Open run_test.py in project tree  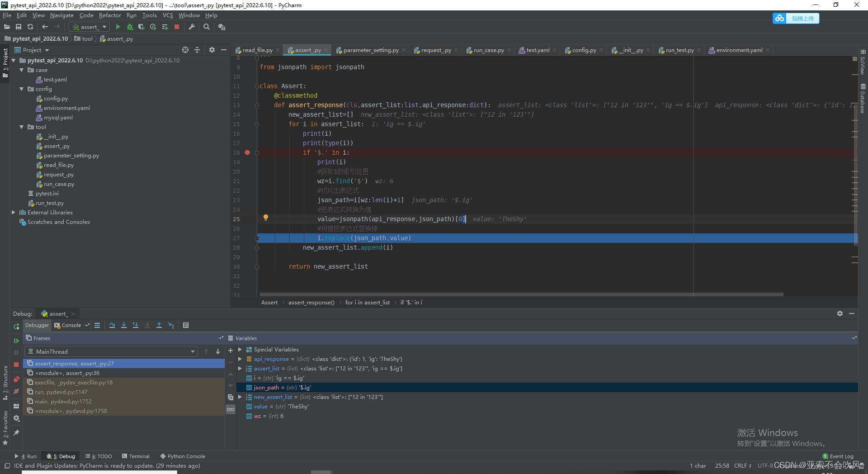point(49,203)
